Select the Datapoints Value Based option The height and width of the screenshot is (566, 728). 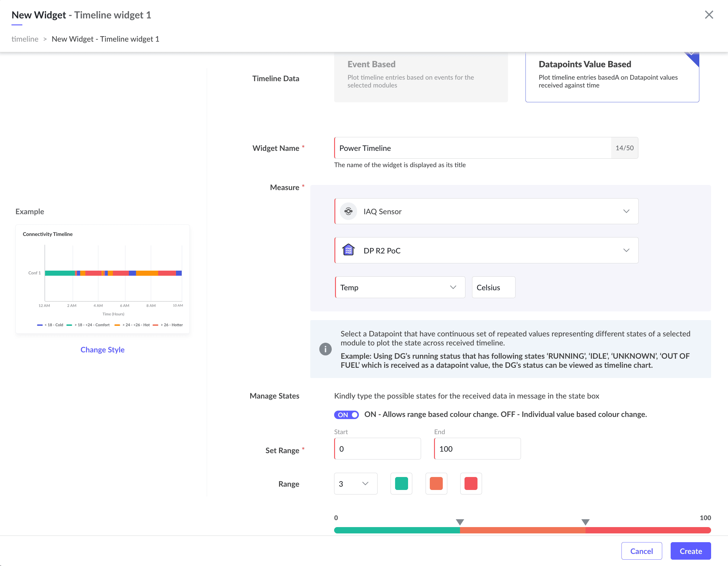pos(612,77)
